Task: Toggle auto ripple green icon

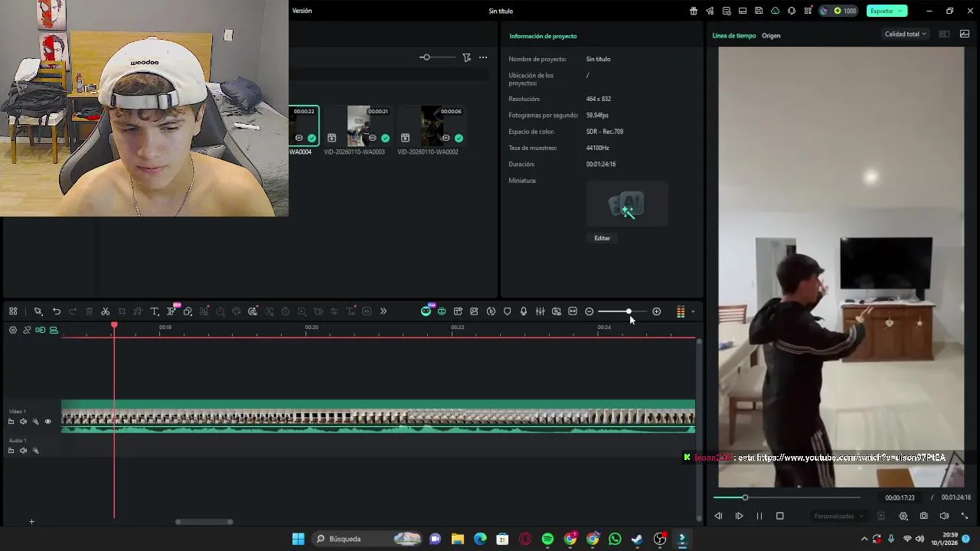Action: [x=40, y=330]
